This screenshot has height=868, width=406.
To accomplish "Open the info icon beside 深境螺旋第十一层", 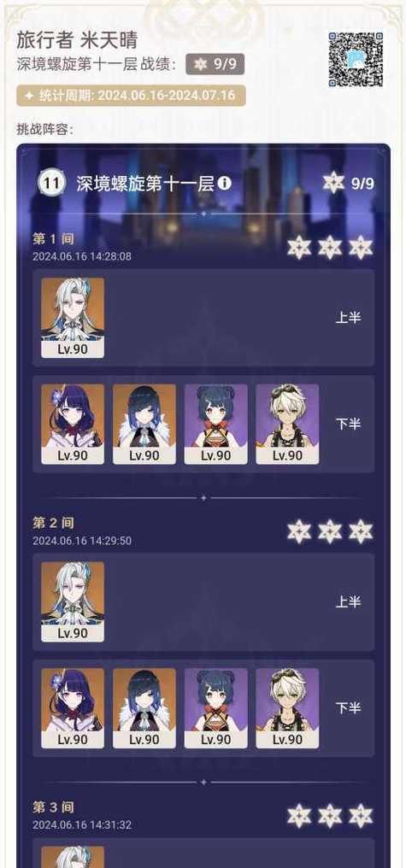I will [224, 183].
